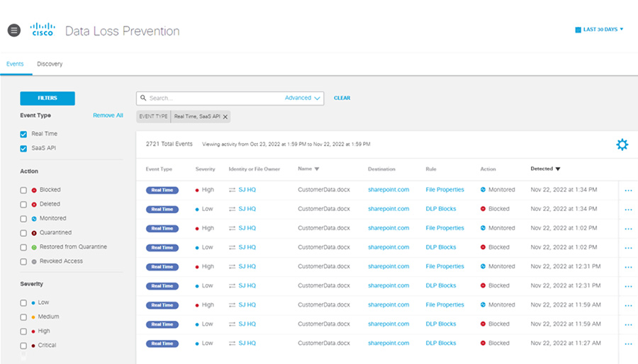Enable the Blocked action checkbox
The height and width of the screenshot is (364, 638).
tap(23, 190)
